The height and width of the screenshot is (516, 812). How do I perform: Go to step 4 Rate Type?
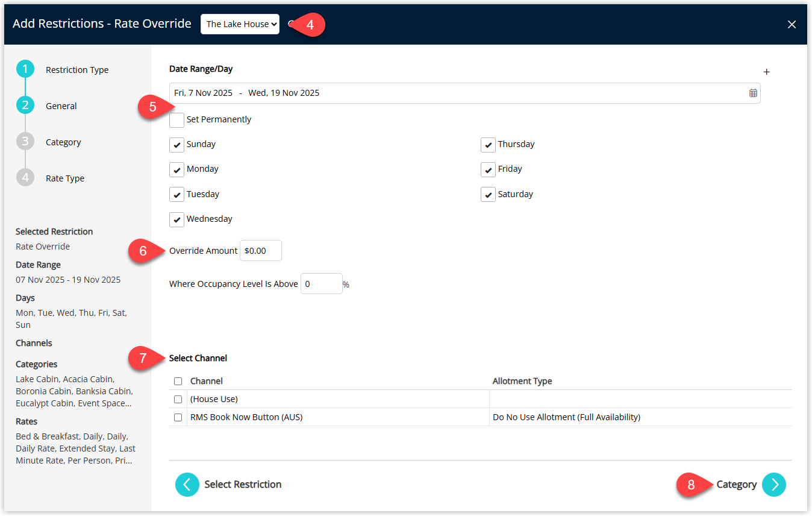pos(25,178)
